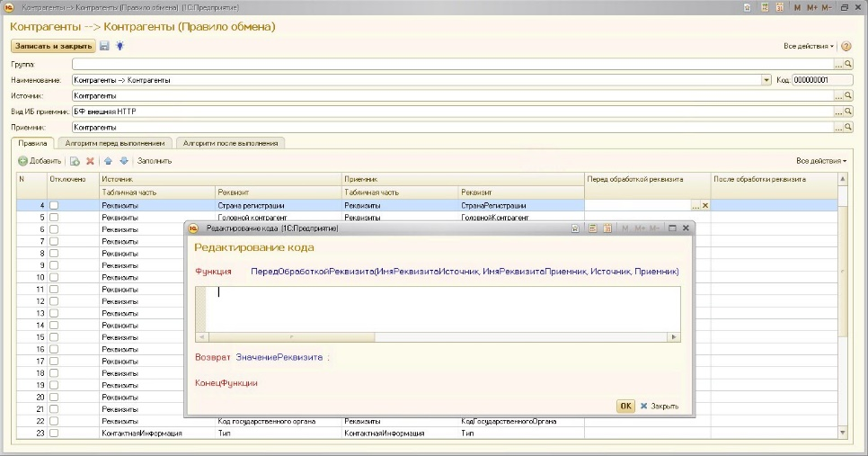This screenshot has width=868, height=456.
Task: Open the table's Все действия menu
Action: click(x=820, y=161)
